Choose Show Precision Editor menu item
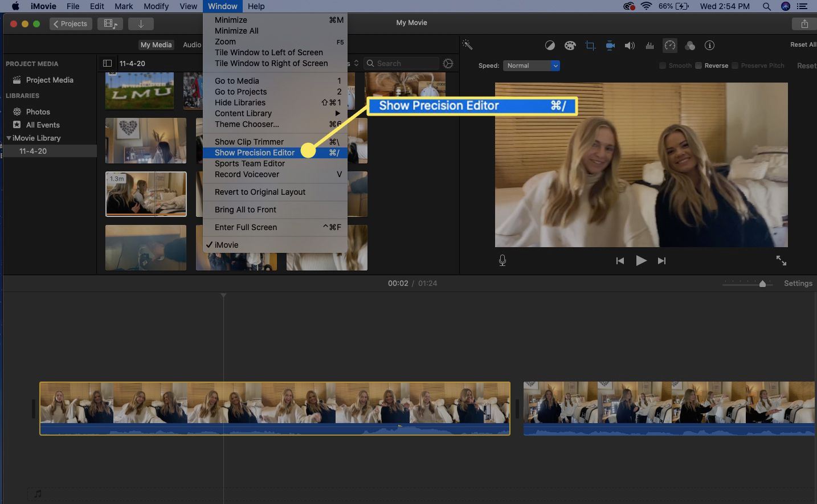 [x=275, y=153]
